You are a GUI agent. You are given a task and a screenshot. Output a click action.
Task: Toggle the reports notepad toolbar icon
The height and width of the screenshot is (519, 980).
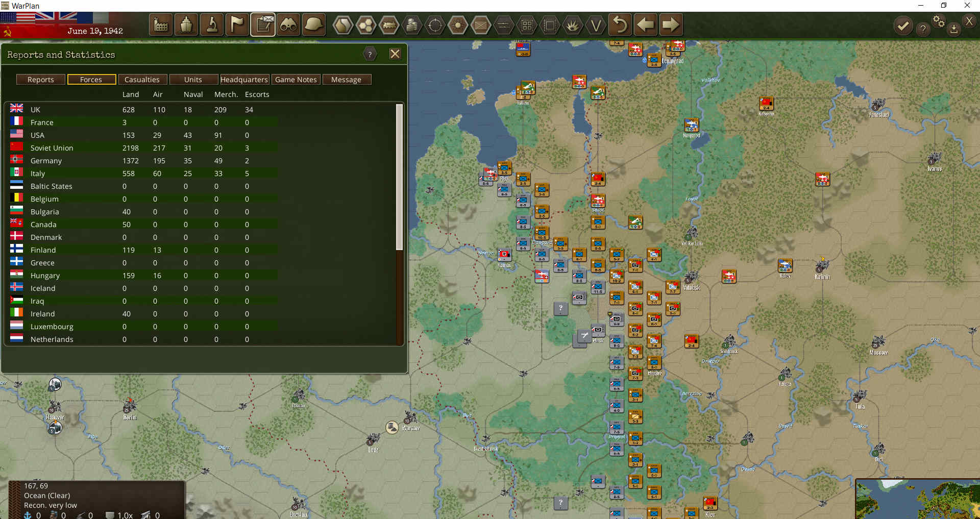(263, 24)
